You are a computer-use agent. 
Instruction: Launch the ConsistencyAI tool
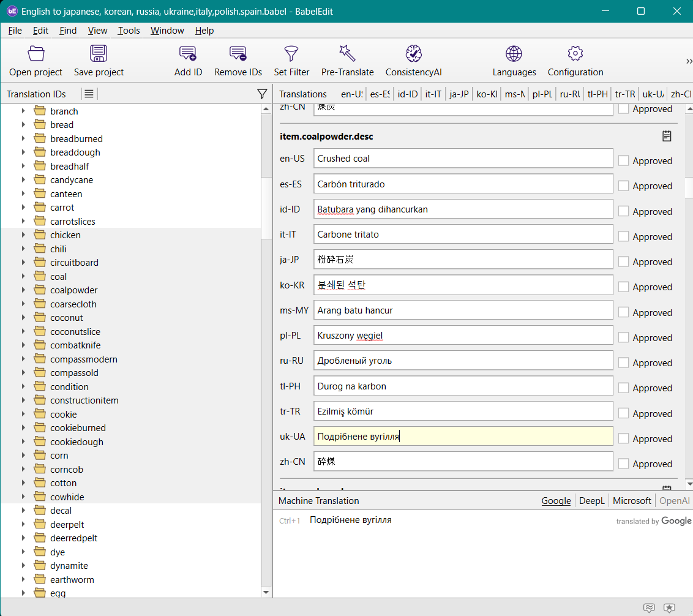(413, 54)
